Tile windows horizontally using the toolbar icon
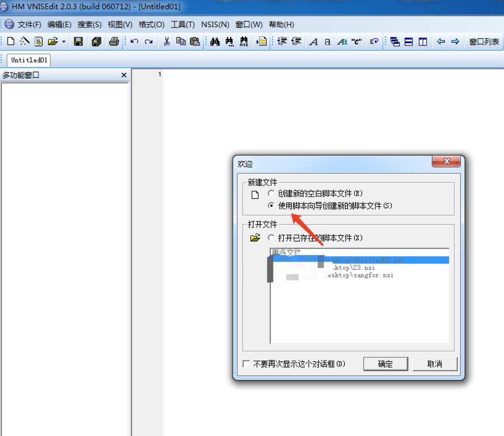The image size is (504, 436). click(409, 41)
